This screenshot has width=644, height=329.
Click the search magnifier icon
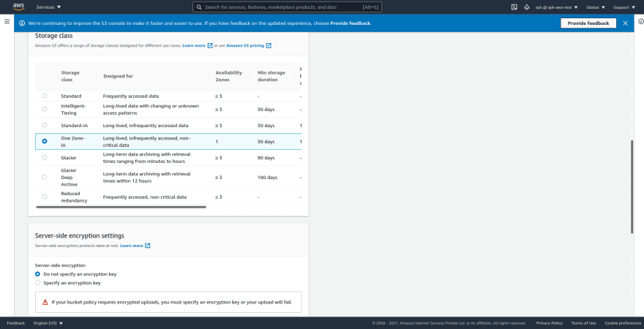[199, 7]
